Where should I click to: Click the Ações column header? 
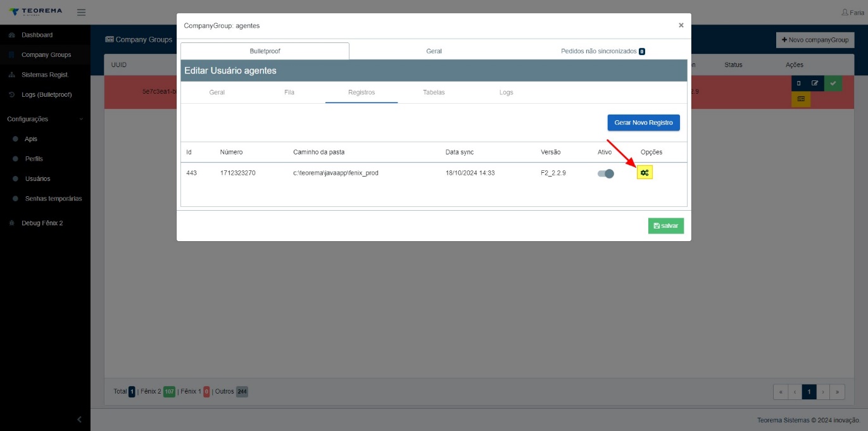coord(795,65)
